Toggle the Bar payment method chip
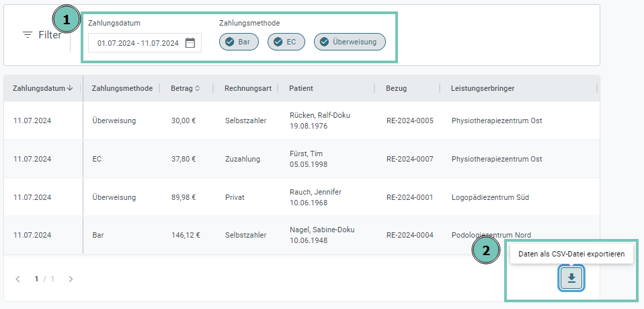This screenshot has width=644, height=309. [238, 42]
